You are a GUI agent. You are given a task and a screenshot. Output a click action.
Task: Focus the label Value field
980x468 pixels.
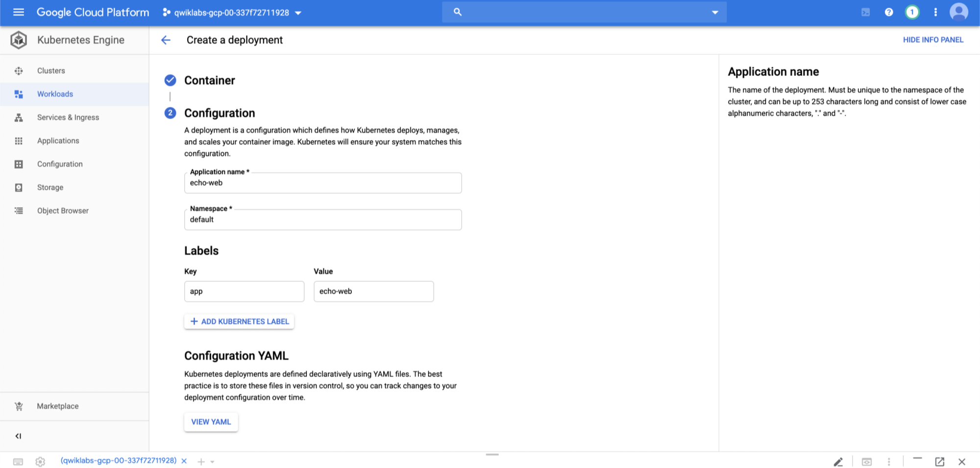pyautogui.click(x=373, y=292)
